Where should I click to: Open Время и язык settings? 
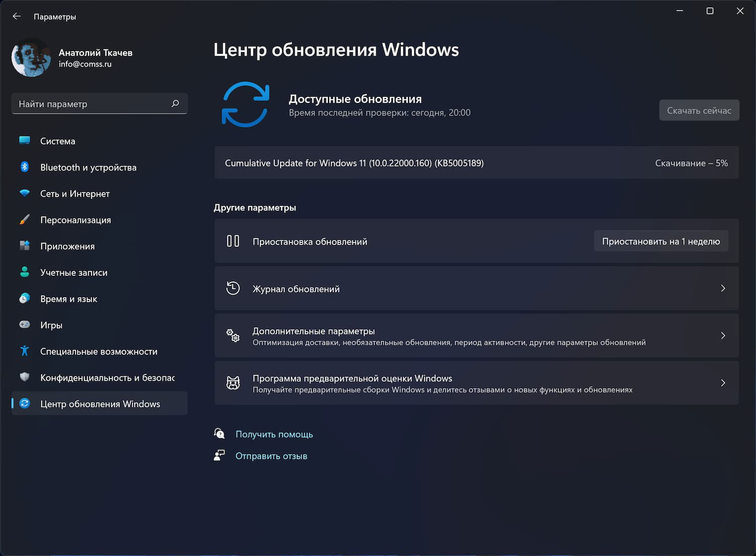(x=25, y=298)
